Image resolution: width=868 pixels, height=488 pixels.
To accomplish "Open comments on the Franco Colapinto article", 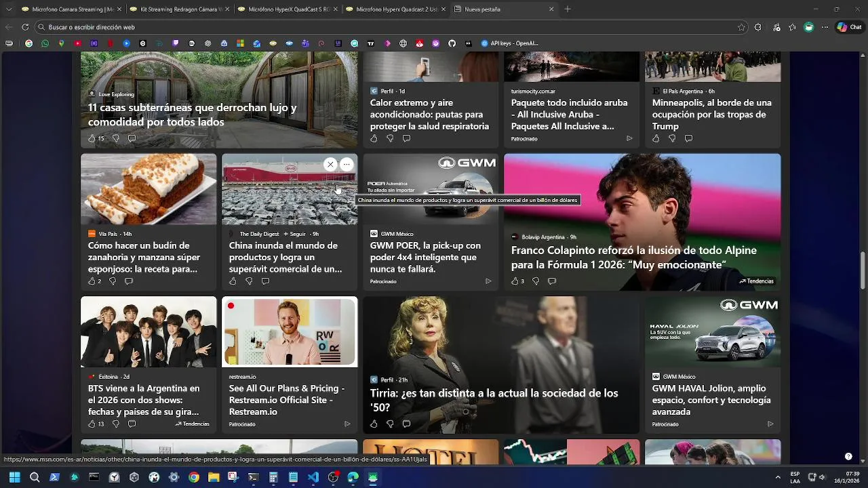I will pos(552,281).
